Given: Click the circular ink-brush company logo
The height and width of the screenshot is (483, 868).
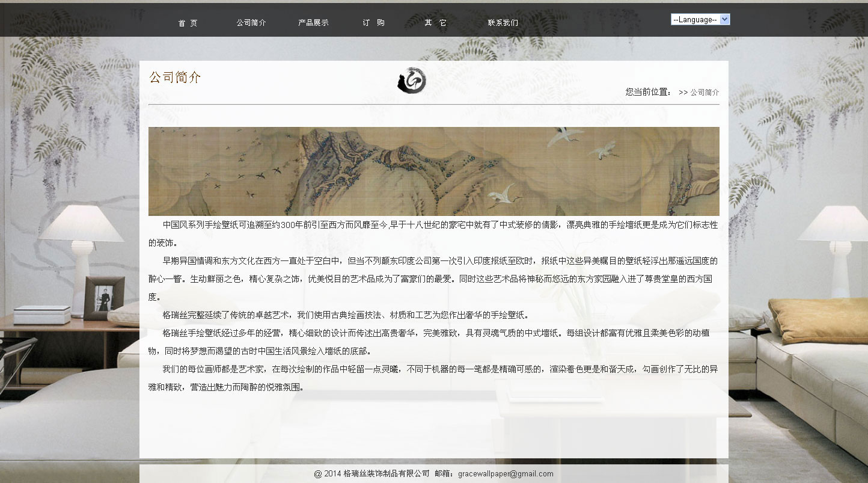Looking at the screenshot, I should point(412,81).
